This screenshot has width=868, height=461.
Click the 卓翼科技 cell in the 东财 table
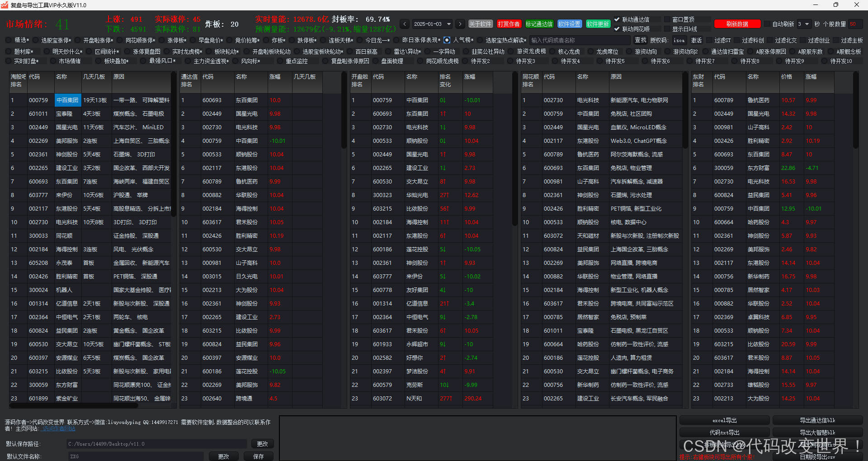[762, 317]
